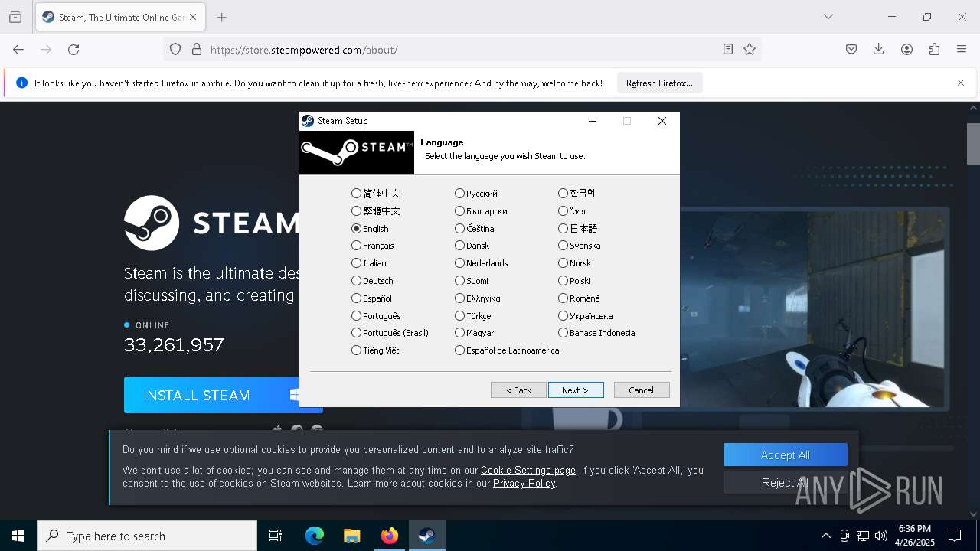Choose ไทย language radio button

[572, 211]
